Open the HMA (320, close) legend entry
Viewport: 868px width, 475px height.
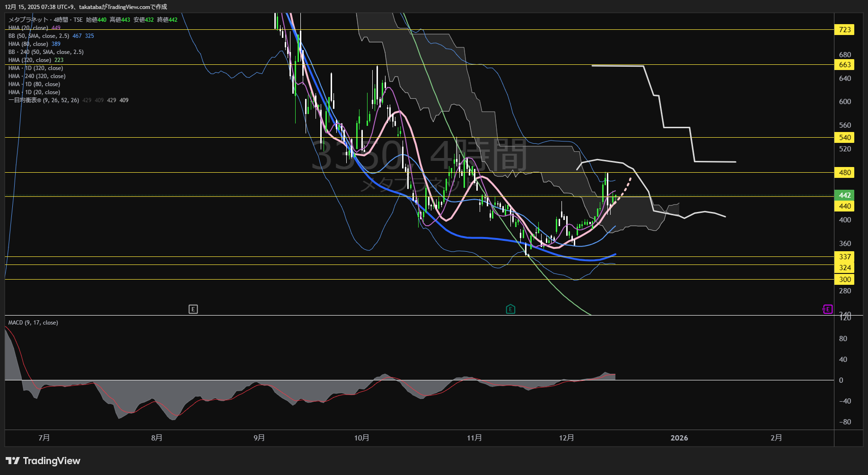coord(29,60)
